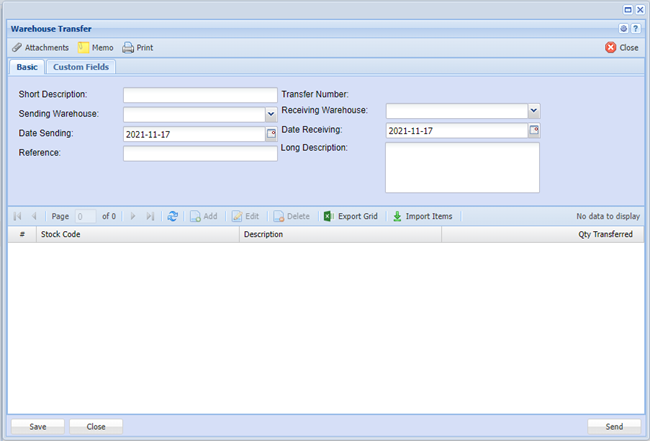Click the bottom Close button
This screenshot has width=650, height=441.
(96, 426)
